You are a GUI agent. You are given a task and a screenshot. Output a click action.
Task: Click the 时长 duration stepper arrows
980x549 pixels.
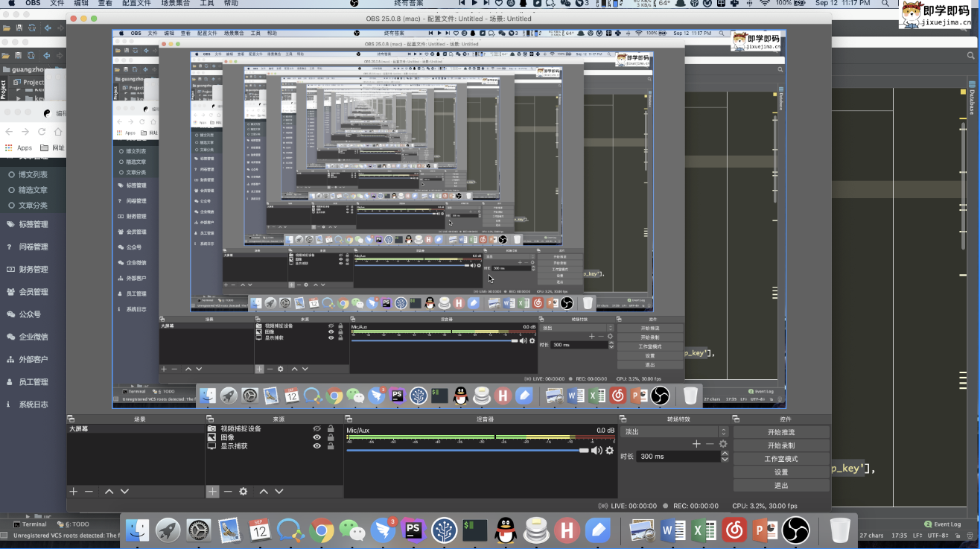(725, 457)
